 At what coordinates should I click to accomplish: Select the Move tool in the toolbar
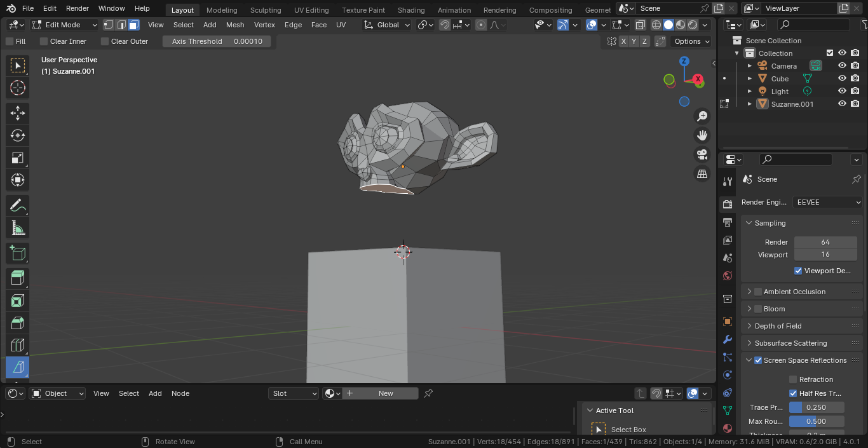[18, 113]
